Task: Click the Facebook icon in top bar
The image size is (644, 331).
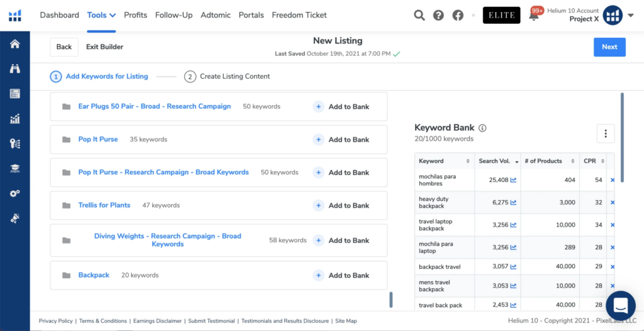Action: 457,15
